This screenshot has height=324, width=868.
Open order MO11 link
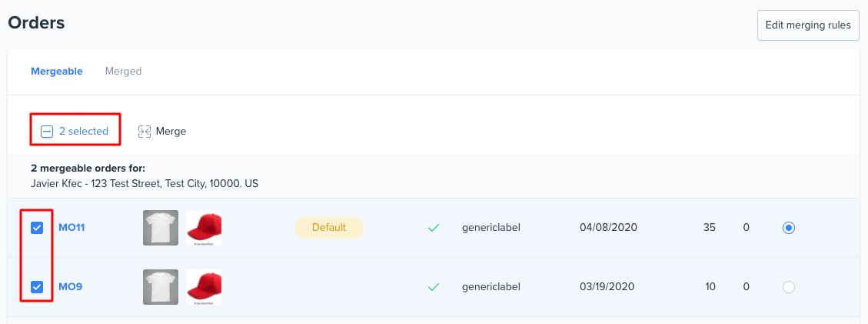[x=72, y=228]
